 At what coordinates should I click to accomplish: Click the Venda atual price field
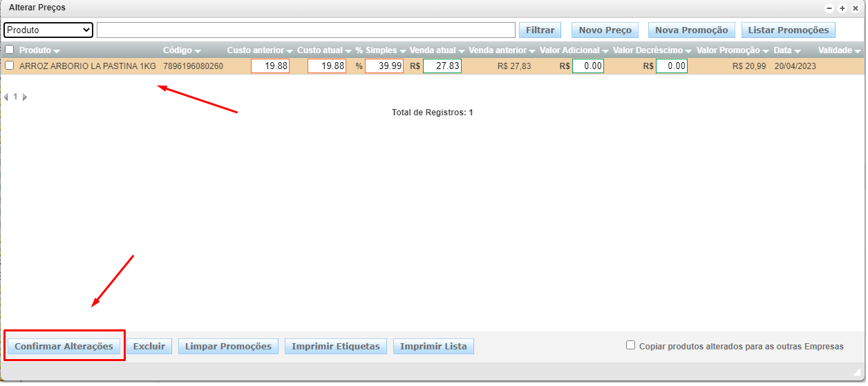pos(442,66)
